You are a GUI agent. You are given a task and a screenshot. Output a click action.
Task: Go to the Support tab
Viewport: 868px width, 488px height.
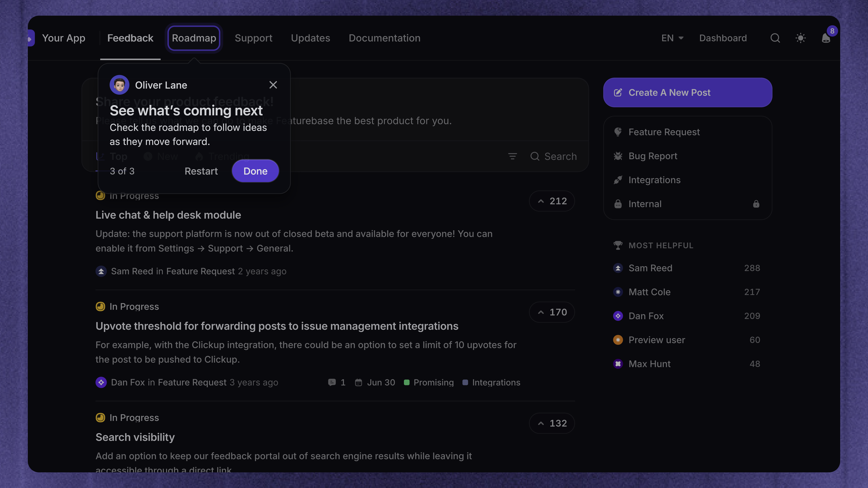pos(253,38)
